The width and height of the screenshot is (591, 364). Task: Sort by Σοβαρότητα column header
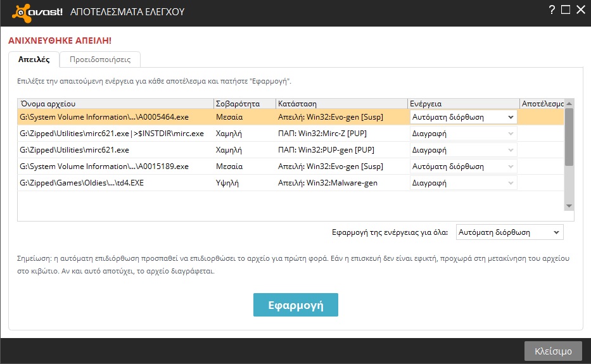point(244,103)
